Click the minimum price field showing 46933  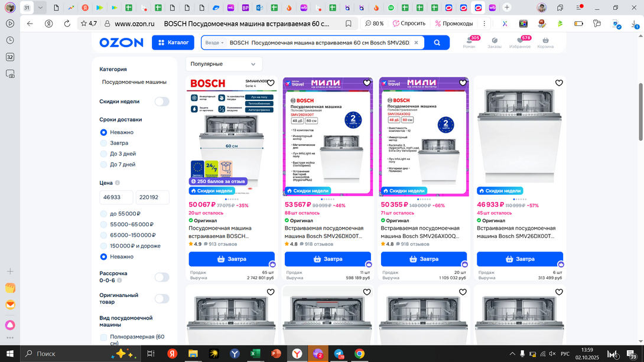click(x=116, y=197)
